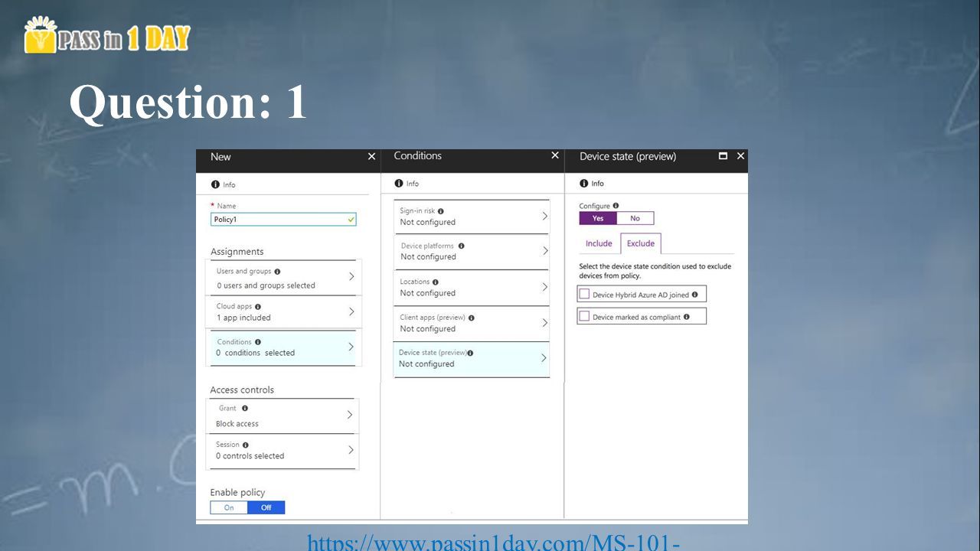
Task: Click info icon next to Device platforms
Action: click(461, 246)
